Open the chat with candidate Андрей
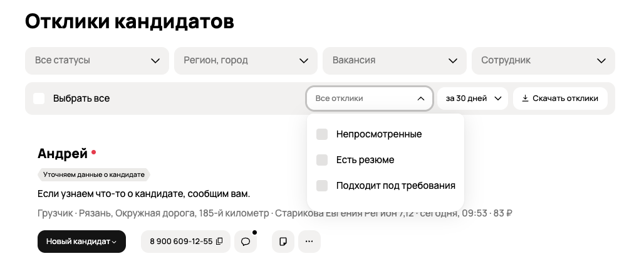 pos(246,242)
